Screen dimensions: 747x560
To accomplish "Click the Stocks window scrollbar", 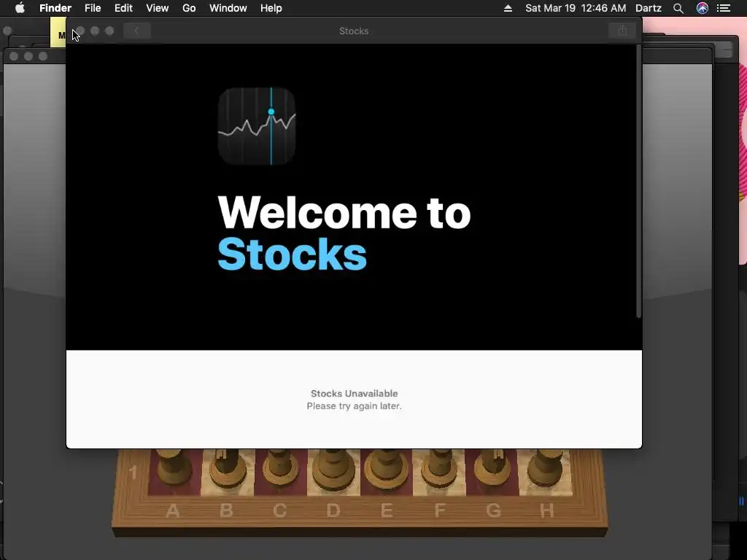I will pyautogui.click(x=638, y=181).
